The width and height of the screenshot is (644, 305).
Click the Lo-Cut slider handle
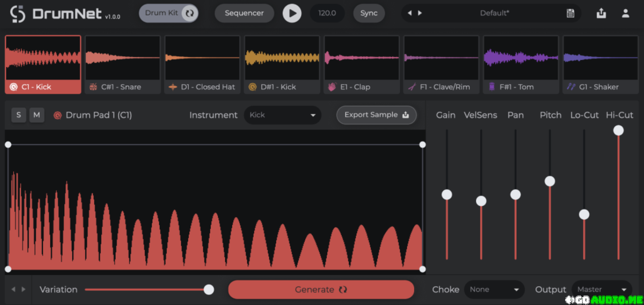coord(584,214)
